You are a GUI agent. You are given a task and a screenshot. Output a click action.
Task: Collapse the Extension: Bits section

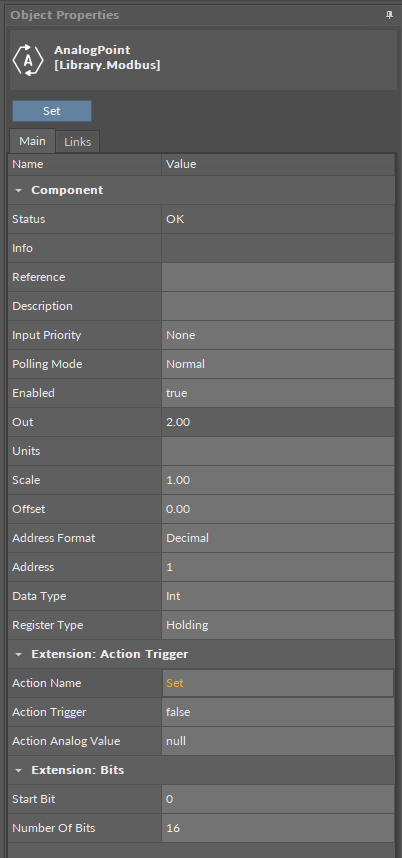pos(19,770)
